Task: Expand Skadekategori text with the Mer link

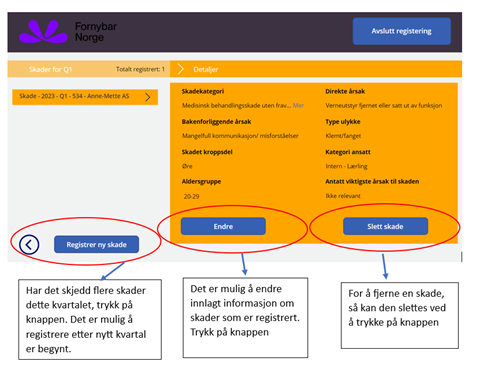Action: tap(298, 105)
